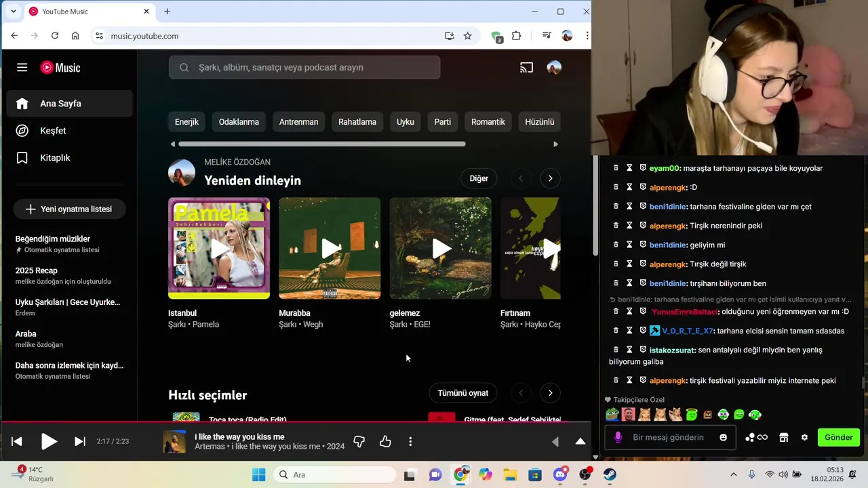View site information icon in address bar

(99, 36)
